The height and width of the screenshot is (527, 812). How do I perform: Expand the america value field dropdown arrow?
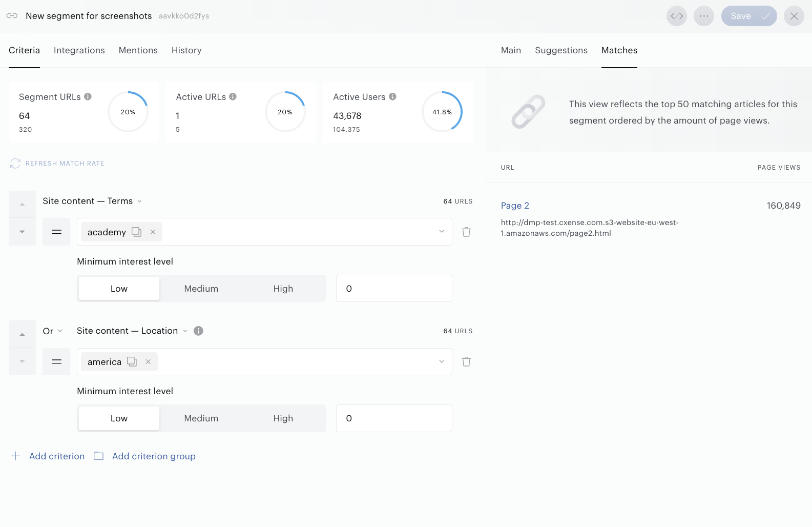(442, 361)
